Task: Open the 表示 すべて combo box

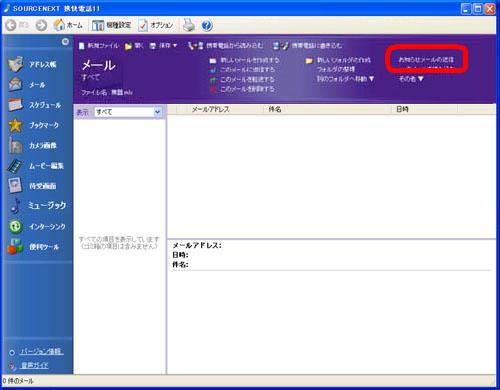Action: (128, 112)
